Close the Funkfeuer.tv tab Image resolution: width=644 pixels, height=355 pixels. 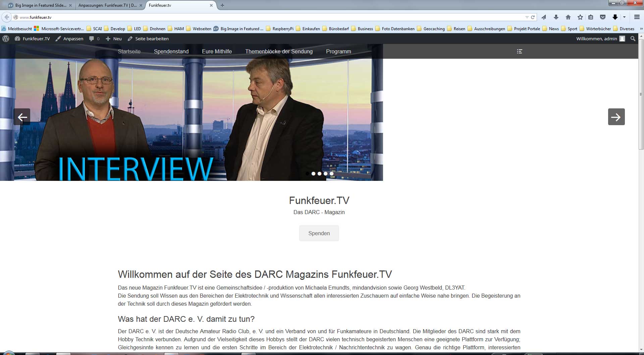click(211, 5)
